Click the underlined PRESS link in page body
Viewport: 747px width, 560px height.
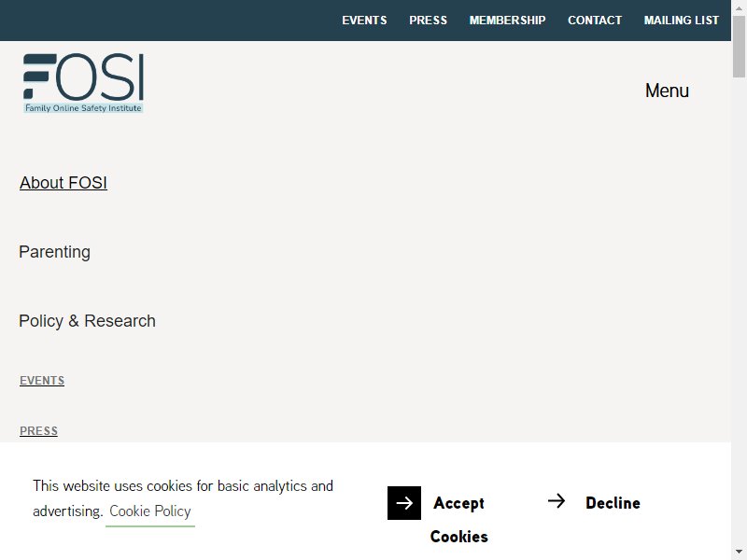(x=38, y=431)
